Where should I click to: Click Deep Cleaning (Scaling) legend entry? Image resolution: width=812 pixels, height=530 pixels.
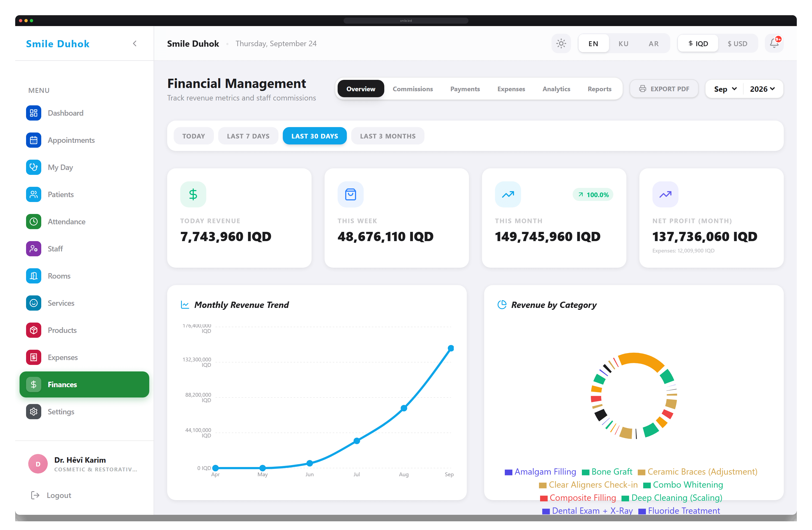click(671, 498)
